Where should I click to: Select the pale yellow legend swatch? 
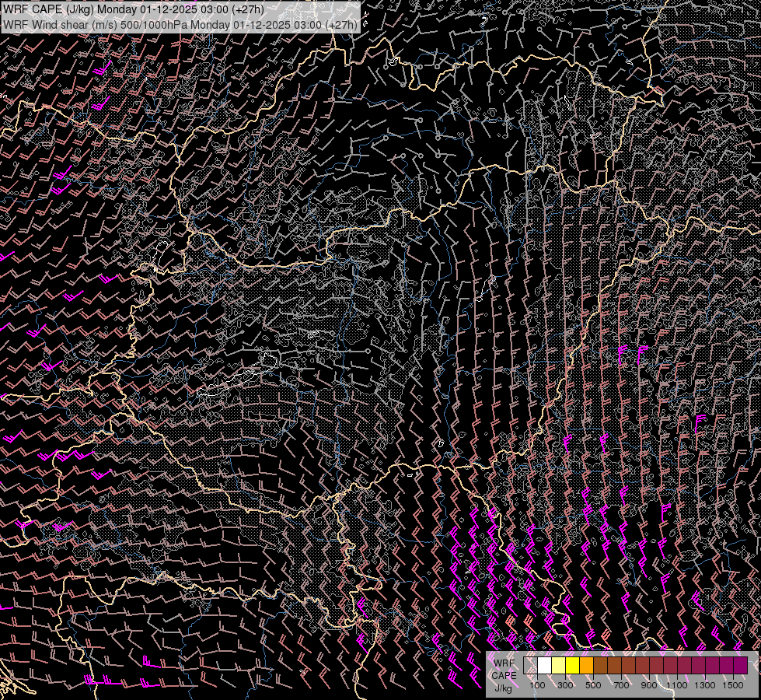coord(559,666)
